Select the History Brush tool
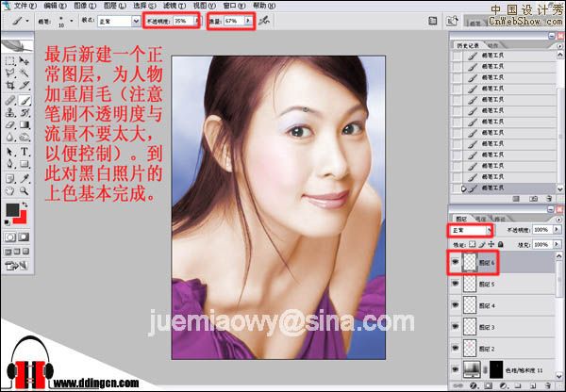 coord(24,113)
